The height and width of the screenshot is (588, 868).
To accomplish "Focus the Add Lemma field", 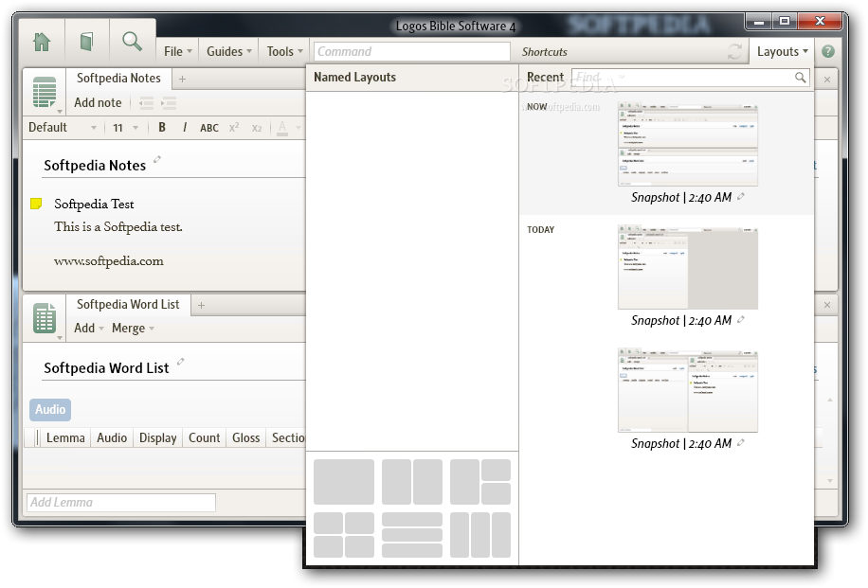I will 121,502.
